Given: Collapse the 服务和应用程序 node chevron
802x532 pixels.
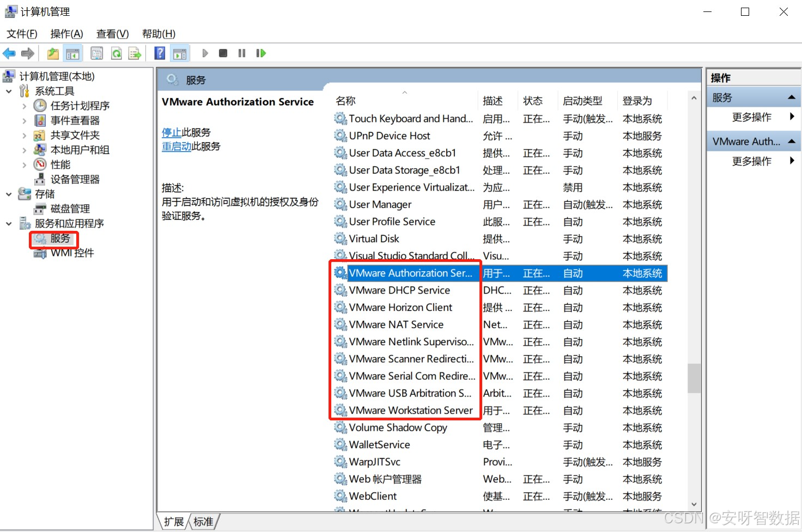Looking at the screenshot, I should click(9, 223).
